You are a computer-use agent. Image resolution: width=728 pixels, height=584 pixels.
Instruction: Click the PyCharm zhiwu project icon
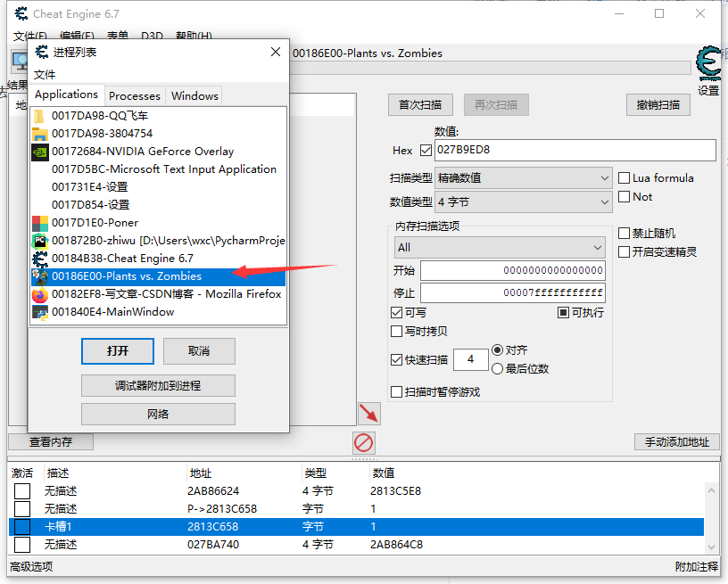click(40, 241)
